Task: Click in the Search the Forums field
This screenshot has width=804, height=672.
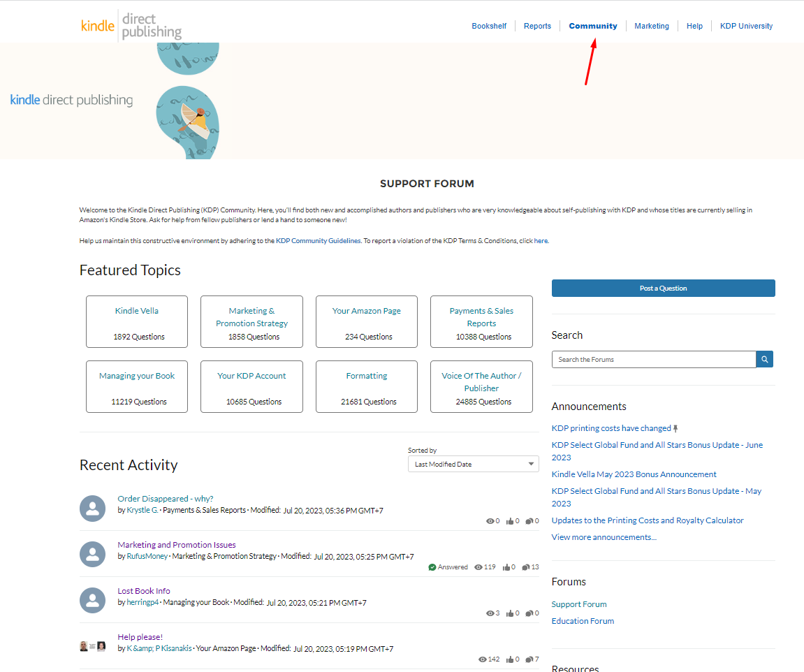Action: (x=654, y=359)
